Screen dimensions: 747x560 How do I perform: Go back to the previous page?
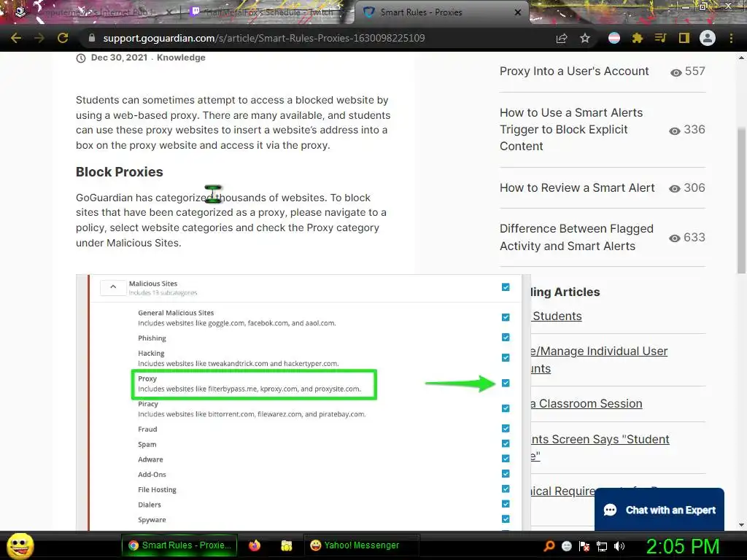16,38
